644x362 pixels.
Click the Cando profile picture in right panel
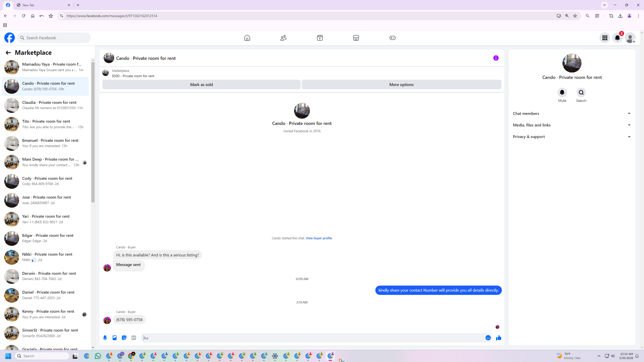coord(572,63)
